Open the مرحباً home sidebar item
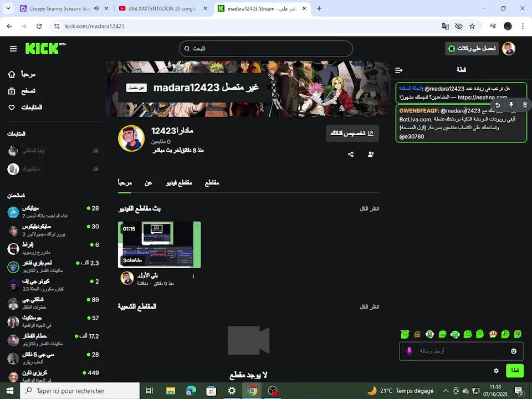This screenshot has width=532, height=399. tap(22, 74)
